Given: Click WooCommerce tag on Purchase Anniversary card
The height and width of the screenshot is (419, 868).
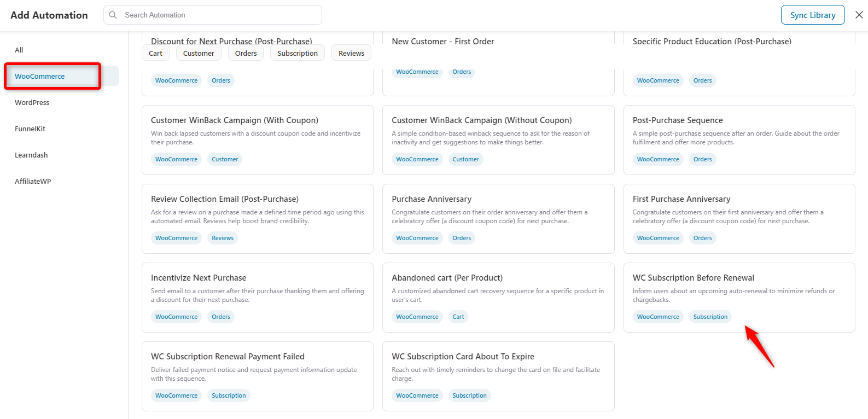Looking at the screenshot, I should click(x=417, y=238).
